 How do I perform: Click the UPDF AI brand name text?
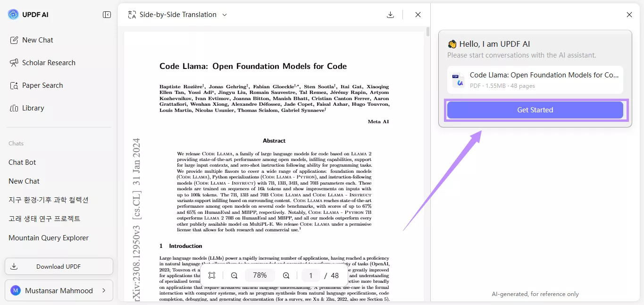pyautogui.click(x=35, y=15)
